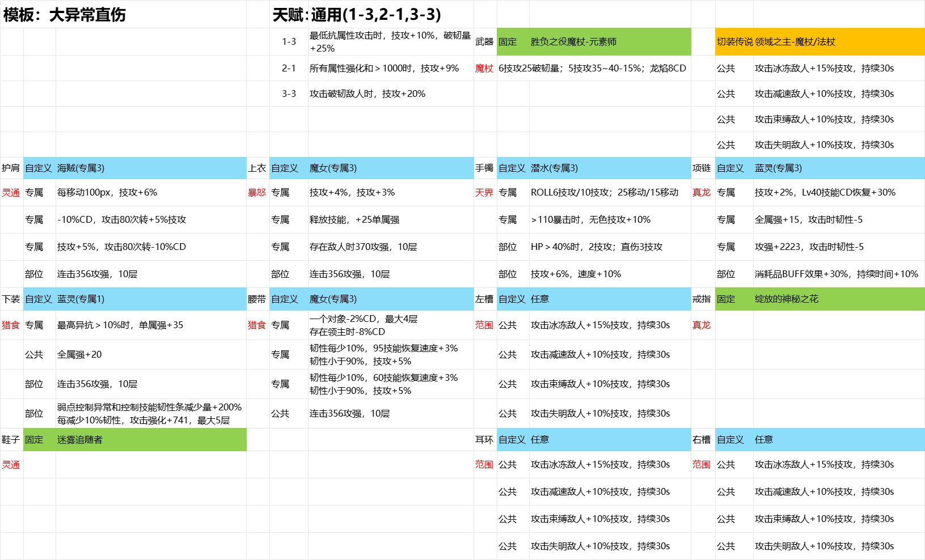Click the cell 技攻+5%，攻击80次转-10%CD
This screenshot has width=925, height=560.
point(151,247)
